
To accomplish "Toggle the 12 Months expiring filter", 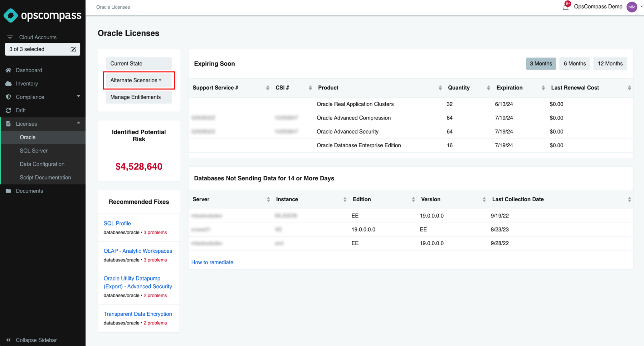I will pos(610,63).
